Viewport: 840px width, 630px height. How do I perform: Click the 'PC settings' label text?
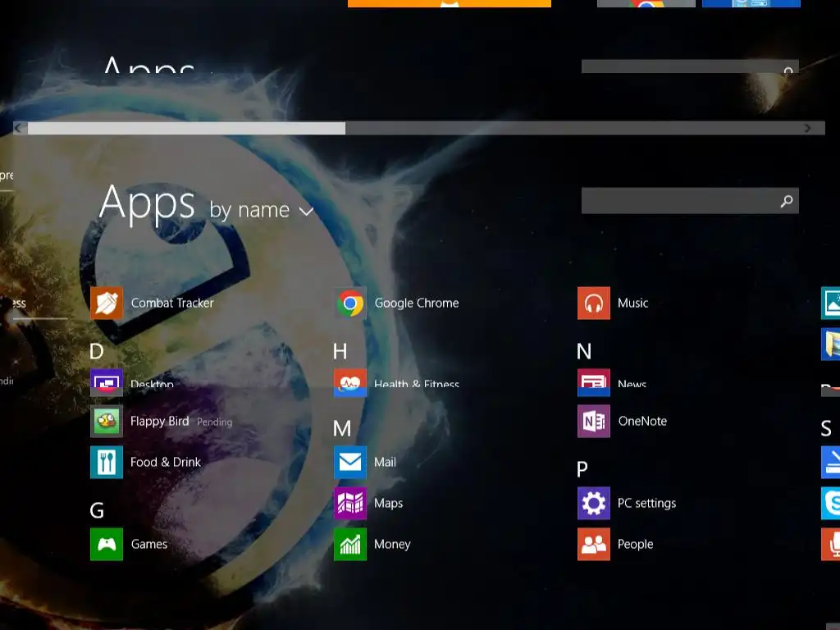pos(646,504)
